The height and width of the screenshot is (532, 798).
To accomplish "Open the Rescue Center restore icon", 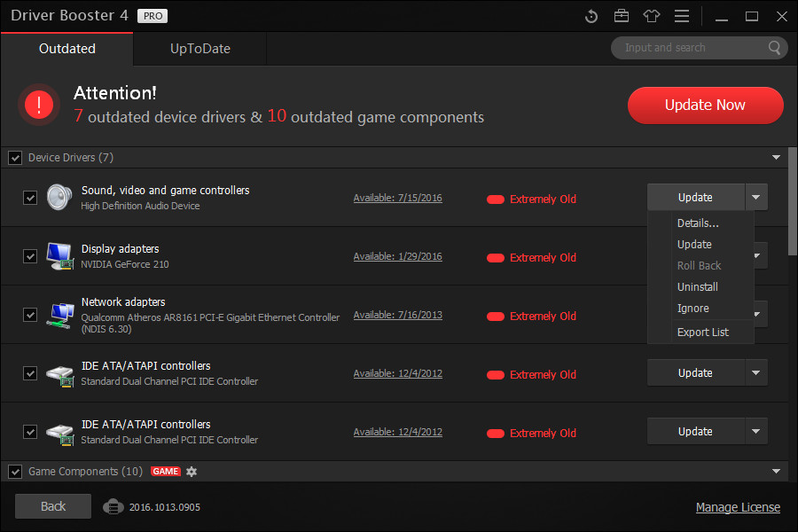I will coord(591,16).
